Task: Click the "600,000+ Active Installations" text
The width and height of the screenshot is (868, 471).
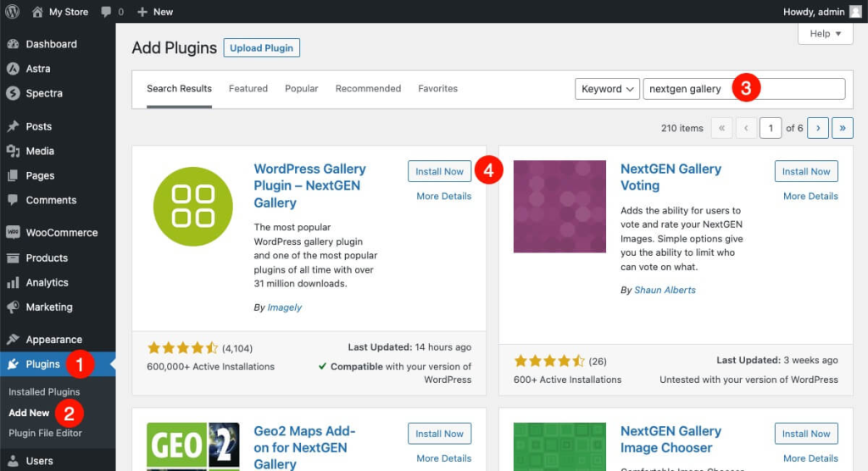Action: tap(210, 367)
